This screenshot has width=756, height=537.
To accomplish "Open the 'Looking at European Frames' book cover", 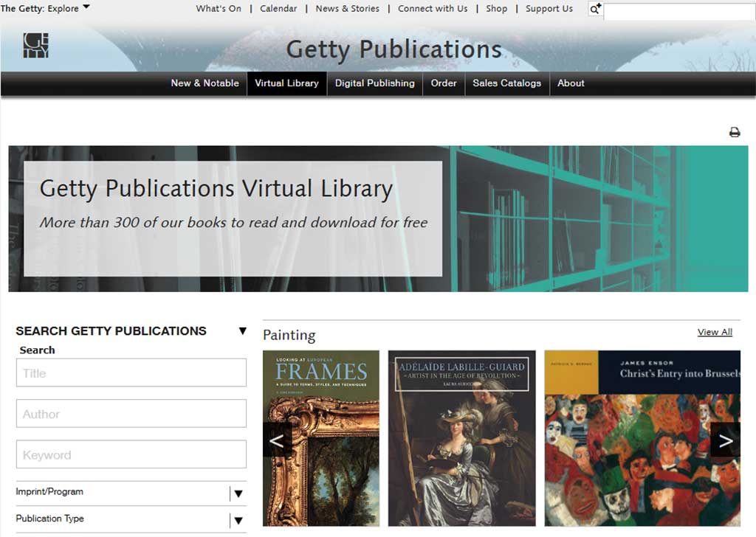I will (320, 438).
